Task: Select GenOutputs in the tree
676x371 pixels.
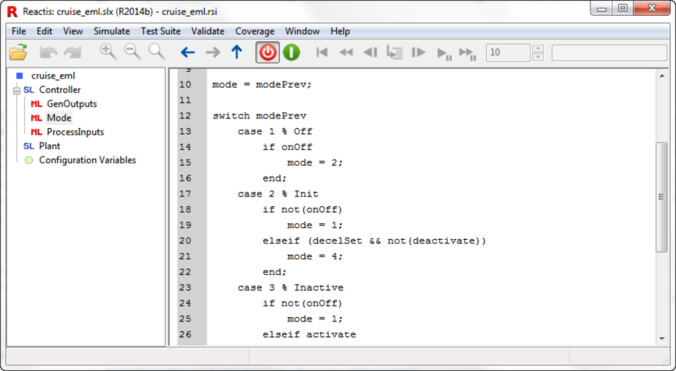Action: pyautogui.click(x=72, y=104)
